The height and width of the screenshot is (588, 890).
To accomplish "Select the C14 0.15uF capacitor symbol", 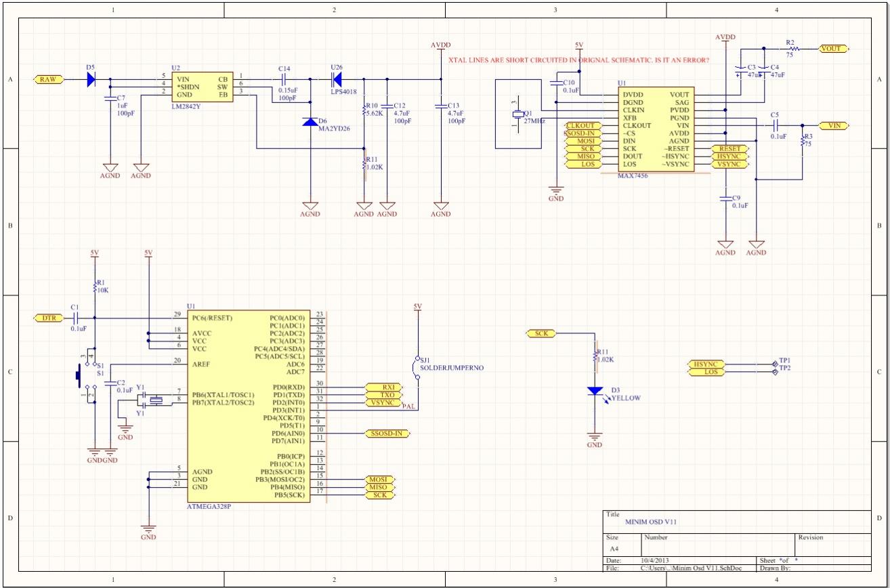I will [284, 79].
